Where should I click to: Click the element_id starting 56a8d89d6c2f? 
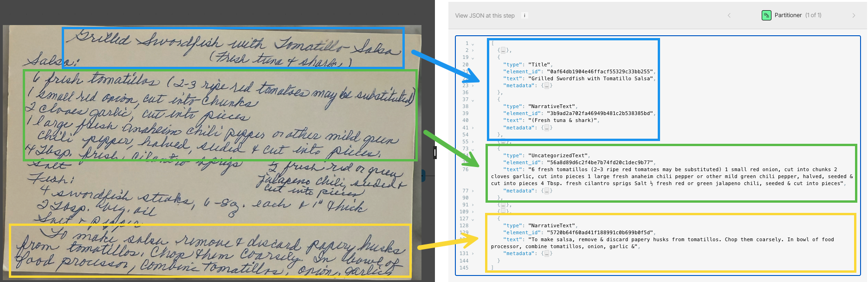tap(599, 163)
